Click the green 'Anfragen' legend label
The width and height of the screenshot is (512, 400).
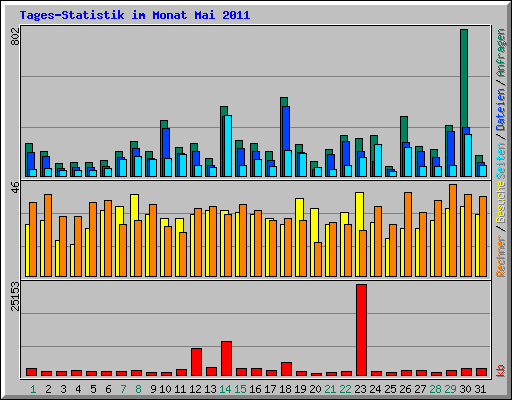click(500, 53)
